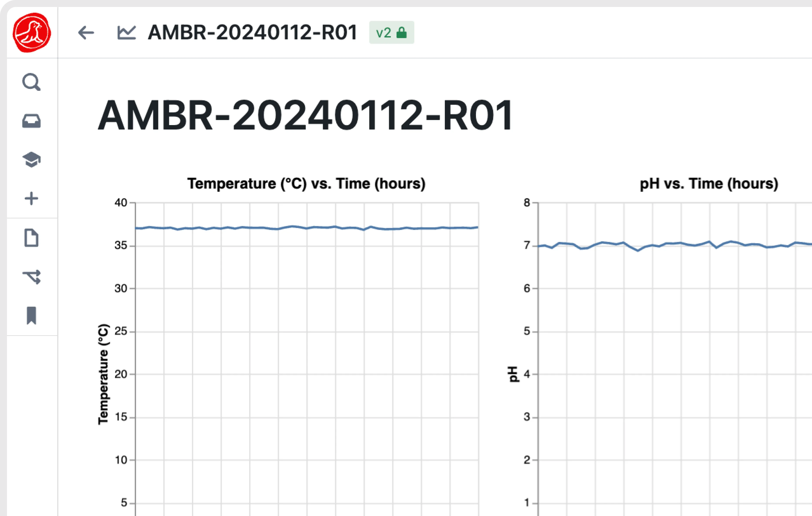The image size is (812, 516).
Task: Click the blue temperature line in the chart
Action: point(256,228)
